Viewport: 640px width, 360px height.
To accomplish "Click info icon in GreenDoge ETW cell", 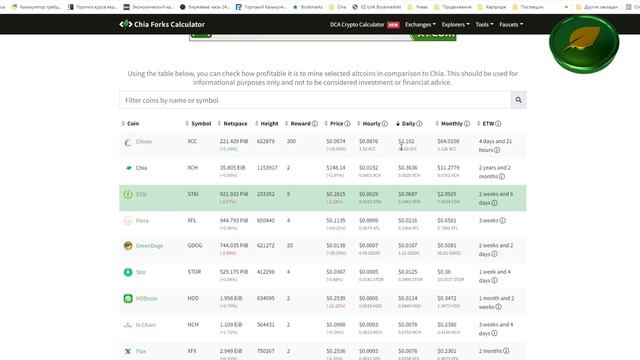I will (494, 254).
